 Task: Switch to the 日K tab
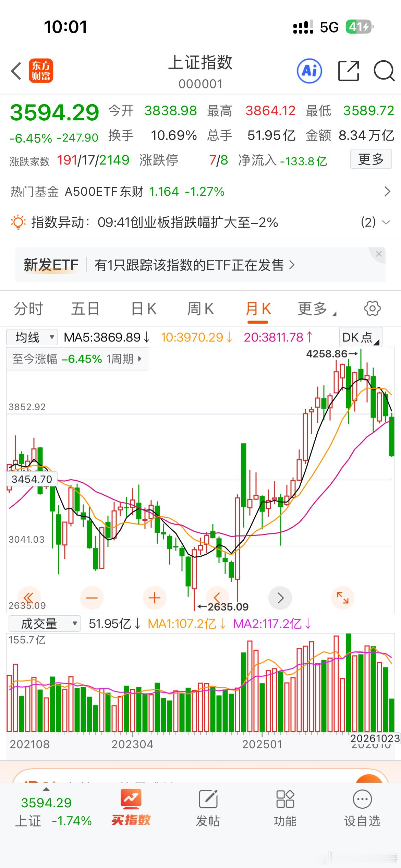144,309
